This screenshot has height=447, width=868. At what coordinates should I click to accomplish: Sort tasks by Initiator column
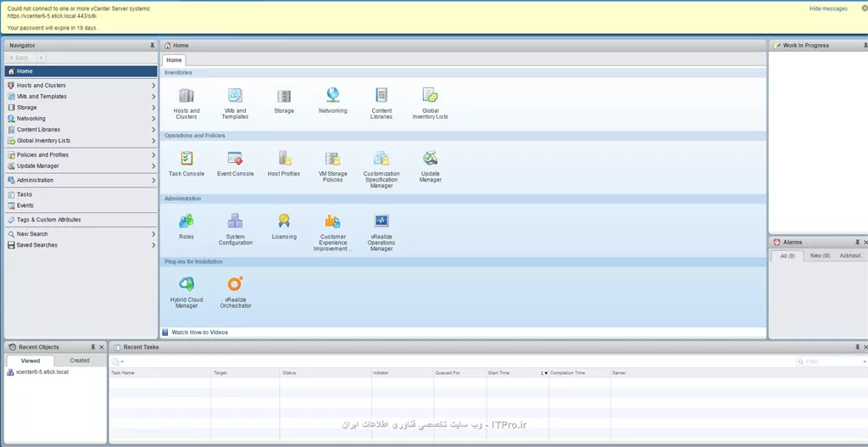click(x=403, y=373)
